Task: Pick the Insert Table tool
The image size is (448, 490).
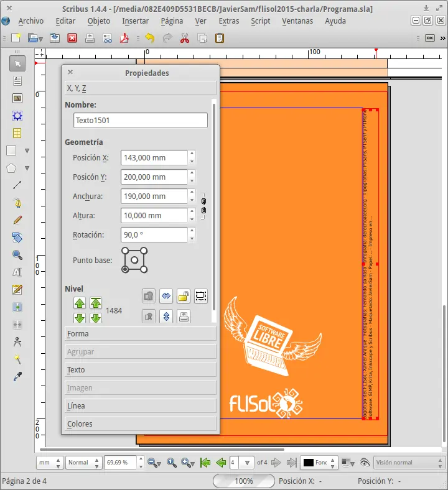Action: [17, 134]
